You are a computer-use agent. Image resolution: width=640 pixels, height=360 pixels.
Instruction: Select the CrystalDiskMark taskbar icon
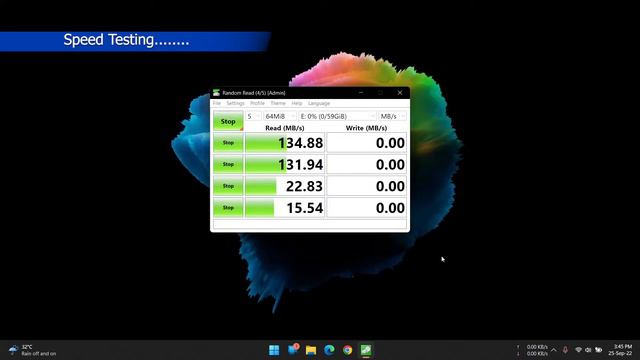point(366,350)
